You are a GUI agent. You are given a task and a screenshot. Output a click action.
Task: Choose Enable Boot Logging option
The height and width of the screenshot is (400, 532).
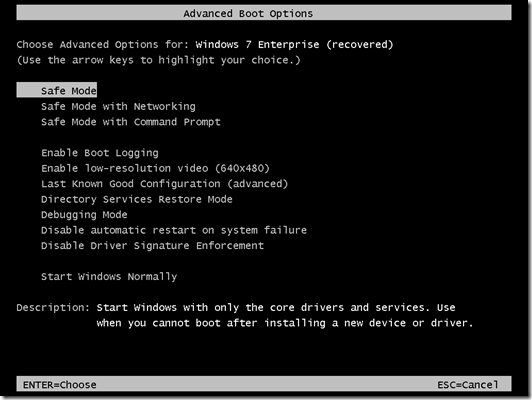(x=100, y=153)
